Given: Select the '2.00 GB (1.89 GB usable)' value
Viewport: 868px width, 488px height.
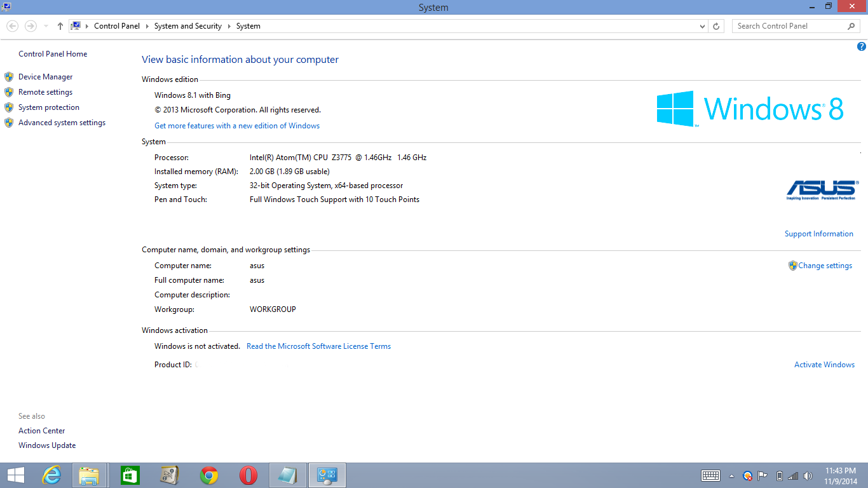Looking at the screenshot, I should [290, 172].
